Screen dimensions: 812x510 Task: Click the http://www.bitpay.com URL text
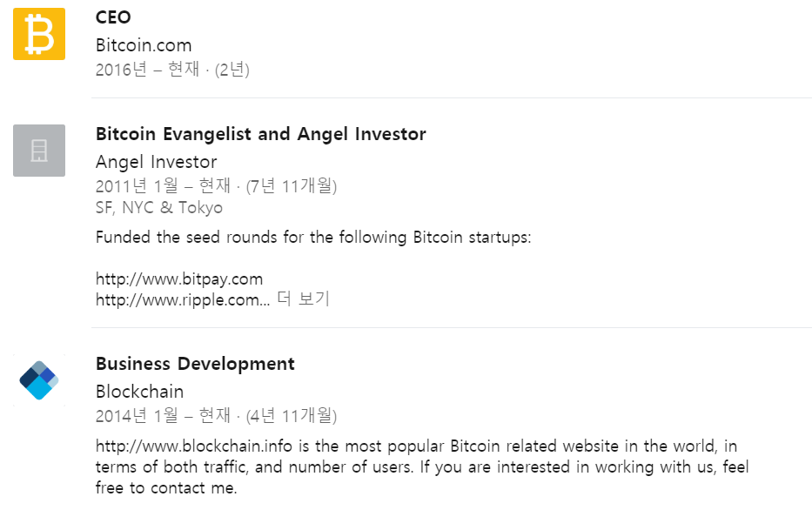click(179, 279)
